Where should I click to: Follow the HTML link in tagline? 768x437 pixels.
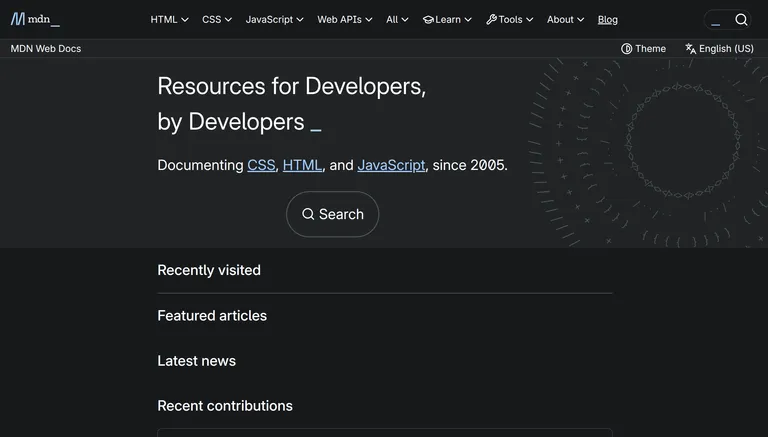(302, 165)
